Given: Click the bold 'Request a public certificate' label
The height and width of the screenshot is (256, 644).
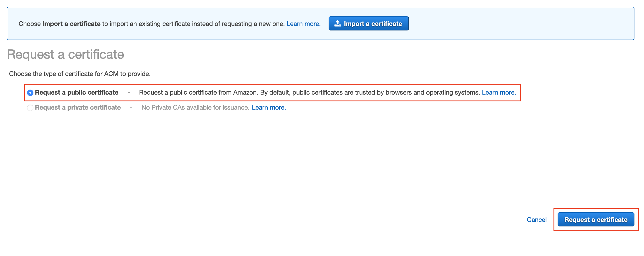Looking at the screenshot, I should (x=76, y=93).
